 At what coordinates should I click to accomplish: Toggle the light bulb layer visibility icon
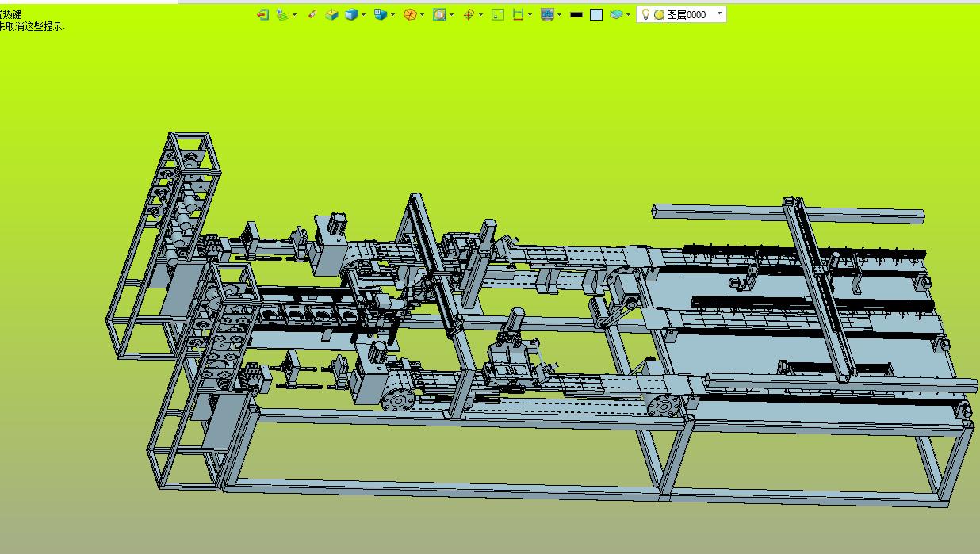tap(645, 14)
